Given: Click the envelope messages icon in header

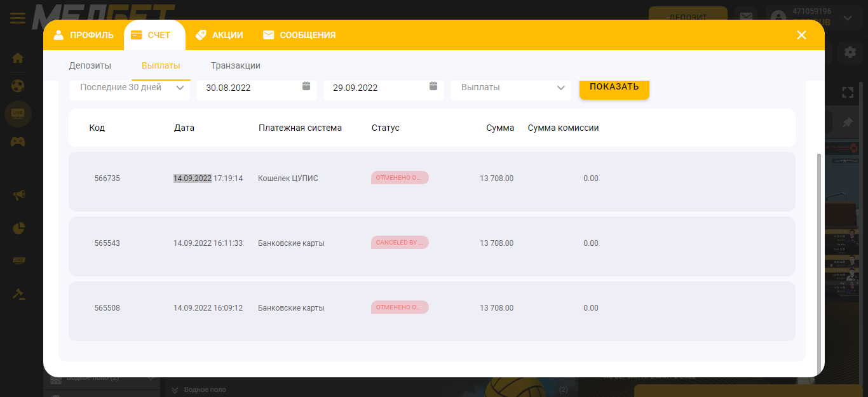Looking at the screenshot, I should click(x=745, y=17).
